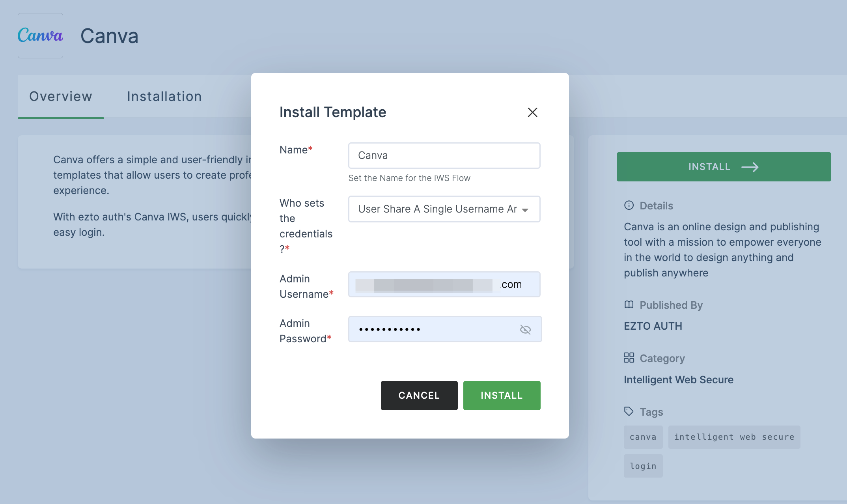Click the dropdown arrow for credentials select
Image resolution: width=847 pixels, height=504 pixels.
(x=525, y=210)
